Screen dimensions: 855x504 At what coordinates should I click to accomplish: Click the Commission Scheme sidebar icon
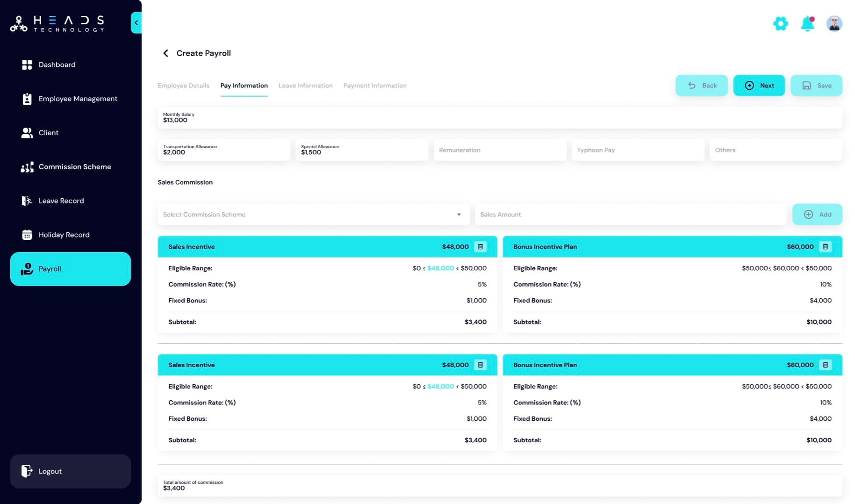27,166
